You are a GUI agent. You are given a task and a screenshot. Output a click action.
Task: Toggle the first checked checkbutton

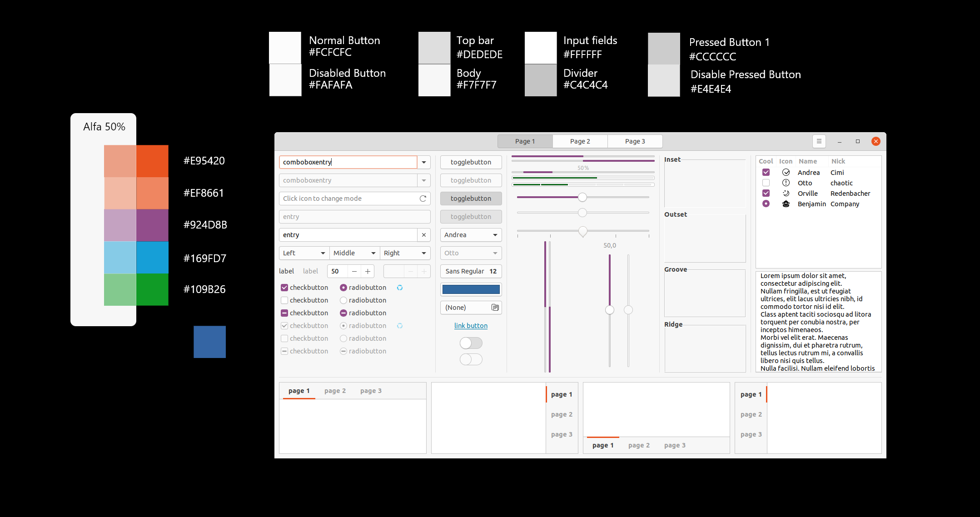coord(284,288)
